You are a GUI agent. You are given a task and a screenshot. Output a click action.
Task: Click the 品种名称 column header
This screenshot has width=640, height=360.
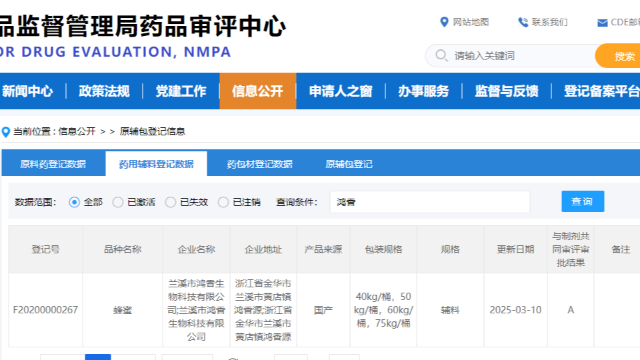pyautogui.click(x=122, y=249)
